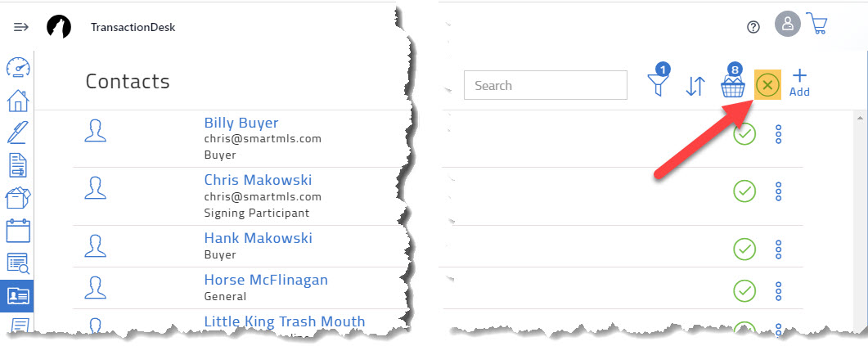Click into the Search input field
The image size is (868, 346).
546,85
